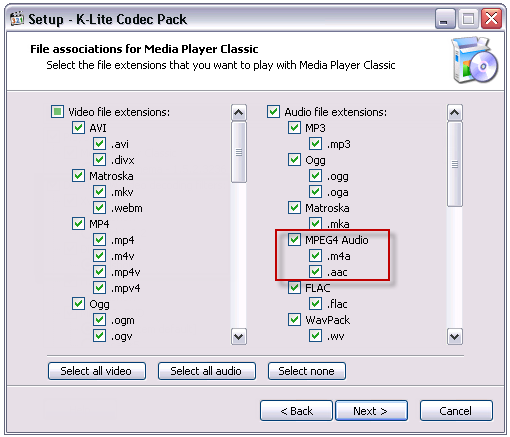Toggle the Audio file extensions parent checkbox
510x437 pixels.
(x=273, y=112)
